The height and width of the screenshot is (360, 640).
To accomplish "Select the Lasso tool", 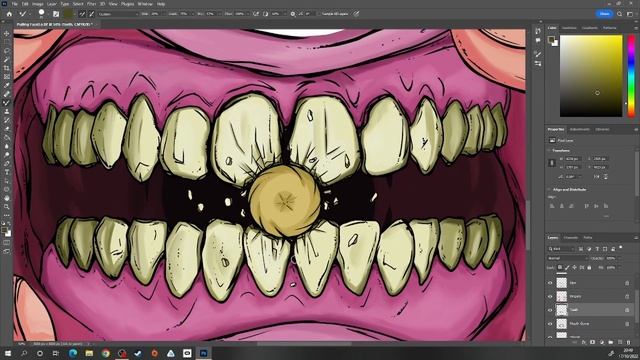I will (7, 51).
